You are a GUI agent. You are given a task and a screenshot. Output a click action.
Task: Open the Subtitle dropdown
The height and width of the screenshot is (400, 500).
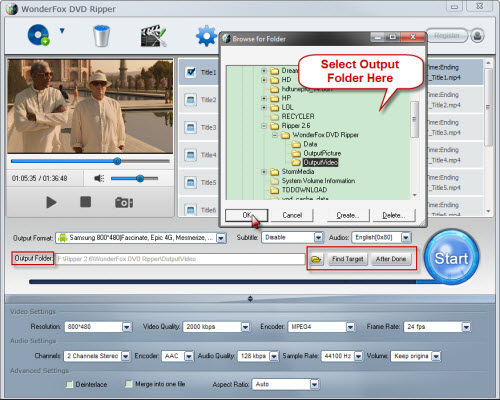318,237
